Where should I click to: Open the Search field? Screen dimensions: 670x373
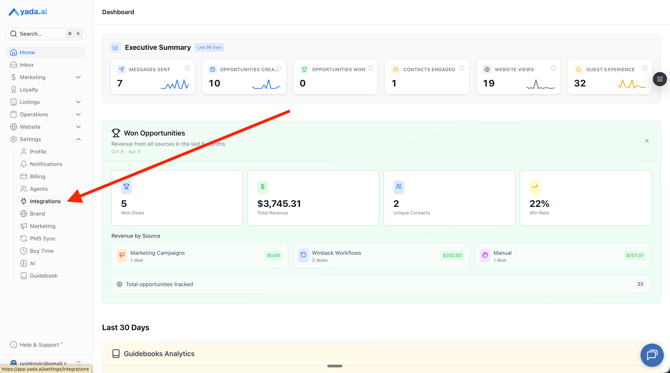click(x=46, y=34)
